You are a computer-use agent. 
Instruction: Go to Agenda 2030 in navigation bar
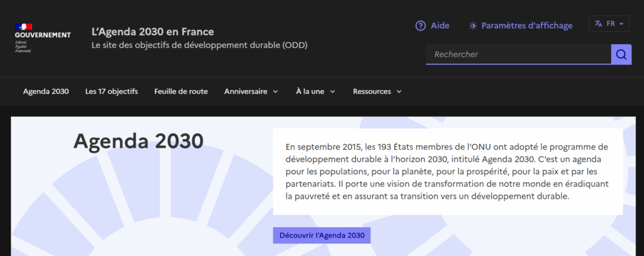pos(46,91)
